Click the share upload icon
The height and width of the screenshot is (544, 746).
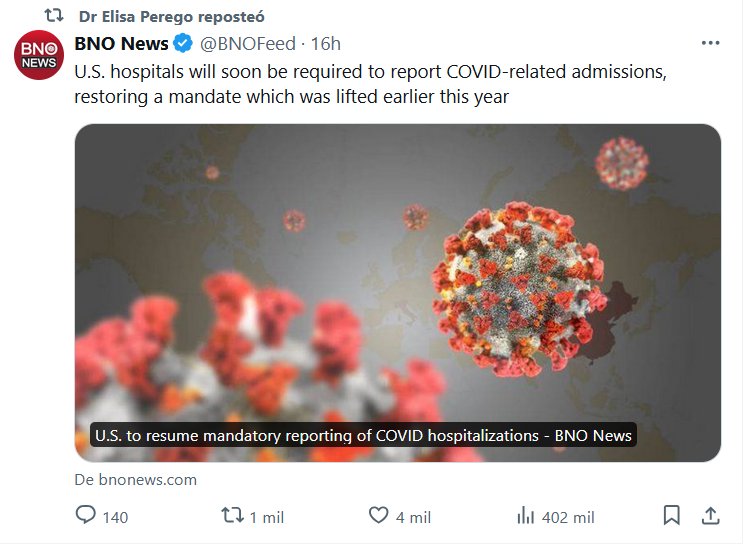tap(710, 516)
